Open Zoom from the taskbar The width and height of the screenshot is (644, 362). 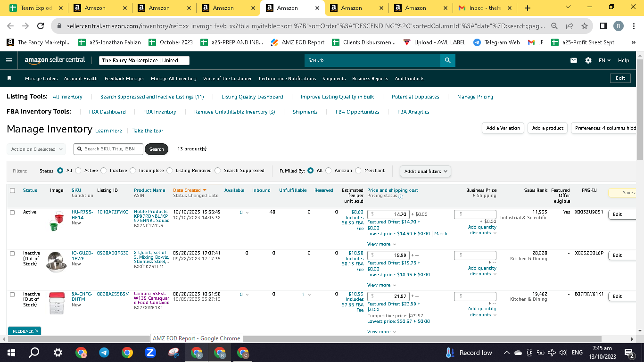150,353
